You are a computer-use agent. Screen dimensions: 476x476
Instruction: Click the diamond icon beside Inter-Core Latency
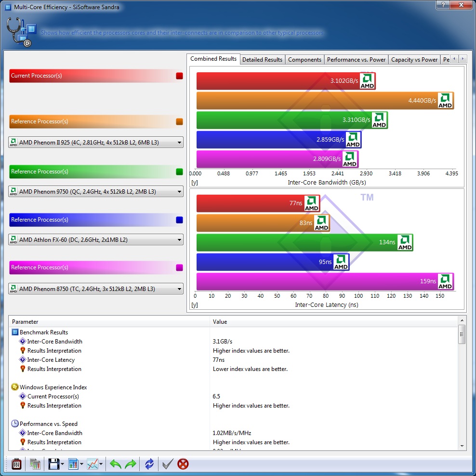pos(23,360)
